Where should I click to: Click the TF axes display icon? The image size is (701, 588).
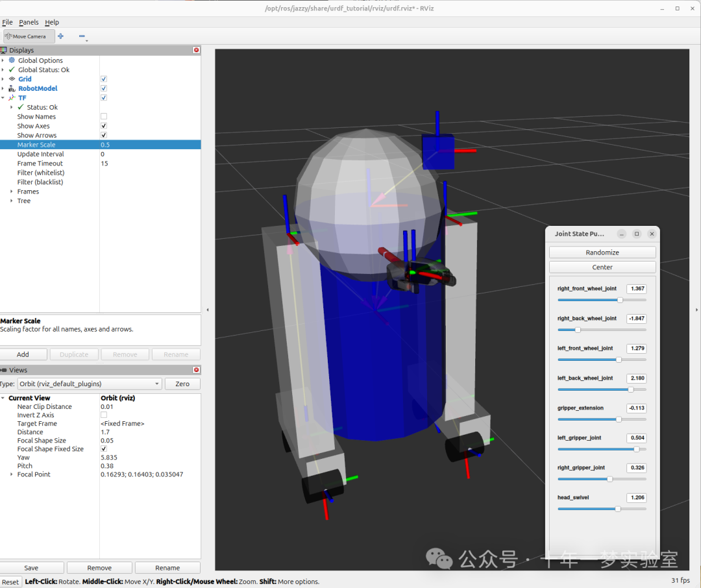tap(12, 97)
